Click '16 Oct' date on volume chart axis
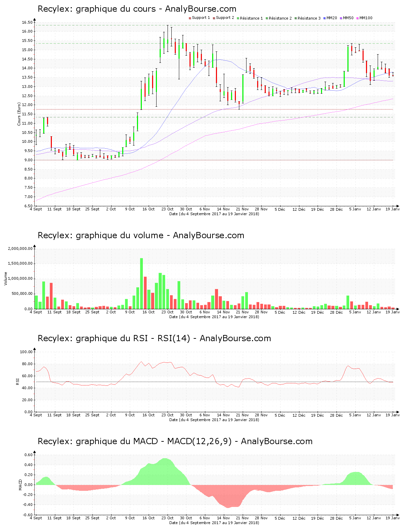The width and height of the screenshot is (412, 532). point(149,312)
